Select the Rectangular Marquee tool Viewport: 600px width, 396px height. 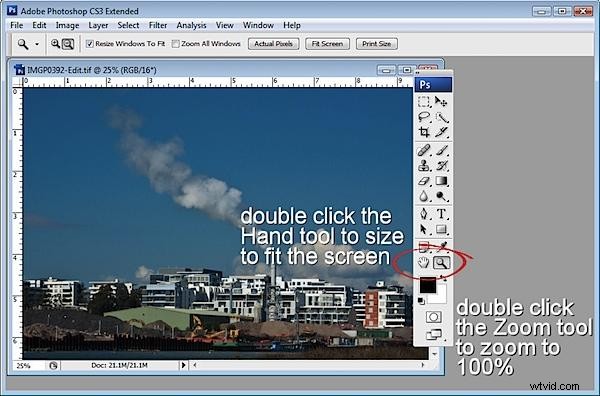click(x=424, y=102)
